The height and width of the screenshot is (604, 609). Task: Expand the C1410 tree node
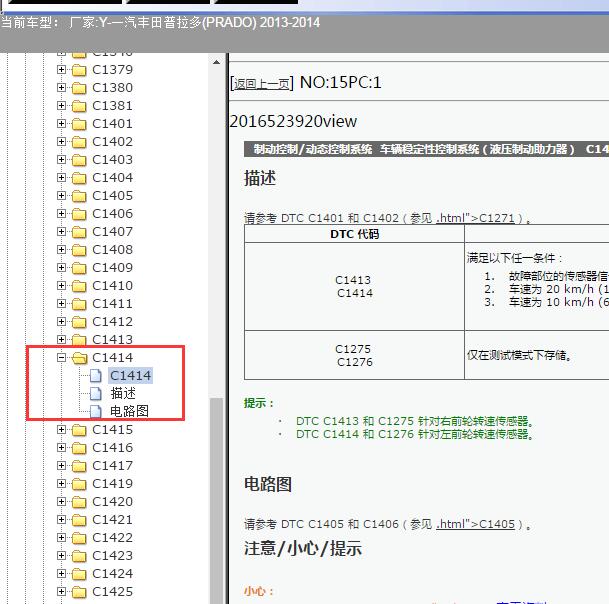click(61, 285)
